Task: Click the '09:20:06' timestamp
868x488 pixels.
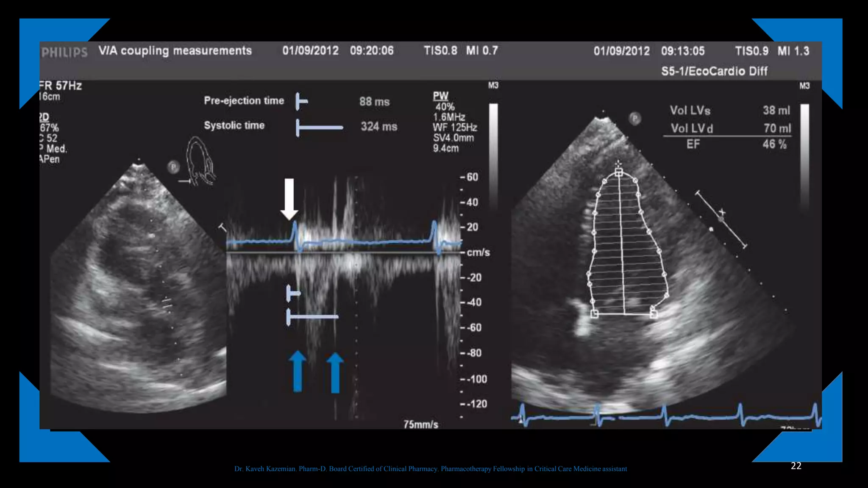Action: 372,51
